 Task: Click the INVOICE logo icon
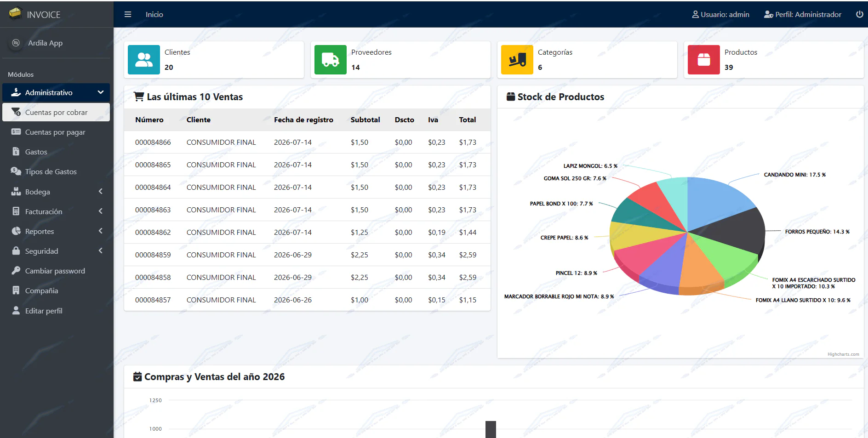point(15,13)
